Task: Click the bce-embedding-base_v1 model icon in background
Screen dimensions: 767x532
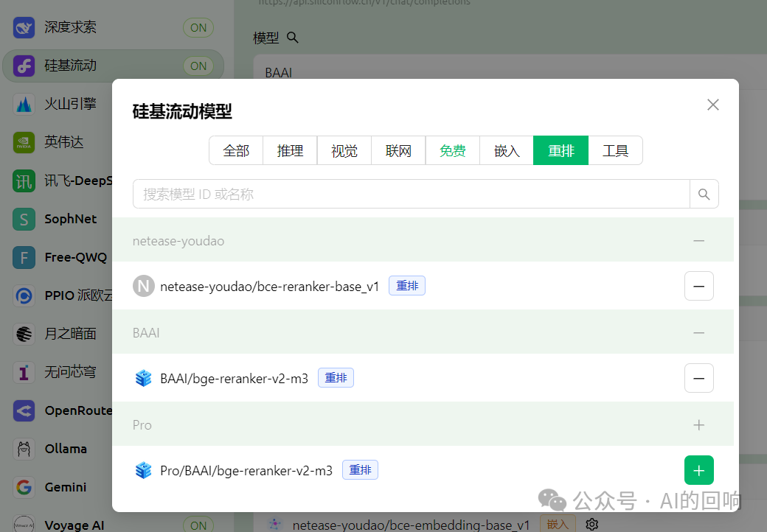Action: pyautogui.click(x=275, y=524)
